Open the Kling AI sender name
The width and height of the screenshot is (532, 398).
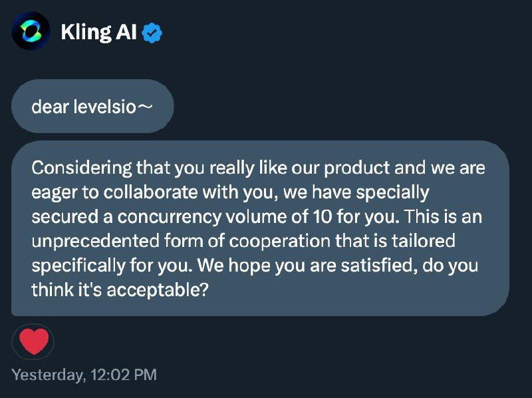[99, 31]
